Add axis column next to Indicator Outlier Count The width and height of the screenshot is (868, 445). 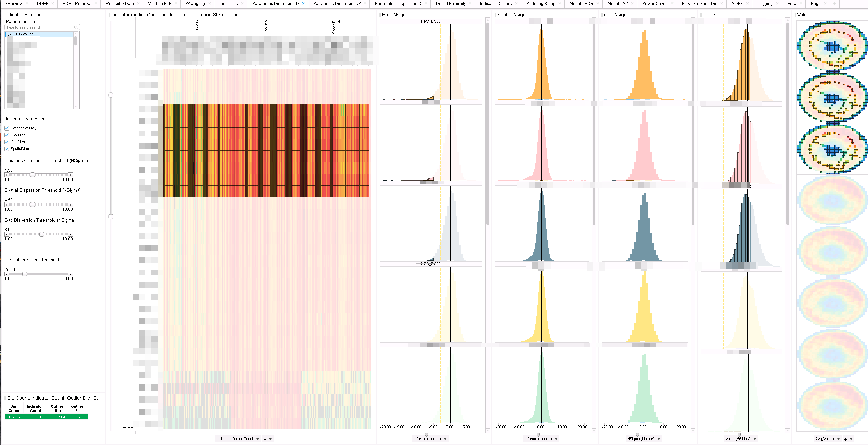pyautogui.click(x=265, y=439)
